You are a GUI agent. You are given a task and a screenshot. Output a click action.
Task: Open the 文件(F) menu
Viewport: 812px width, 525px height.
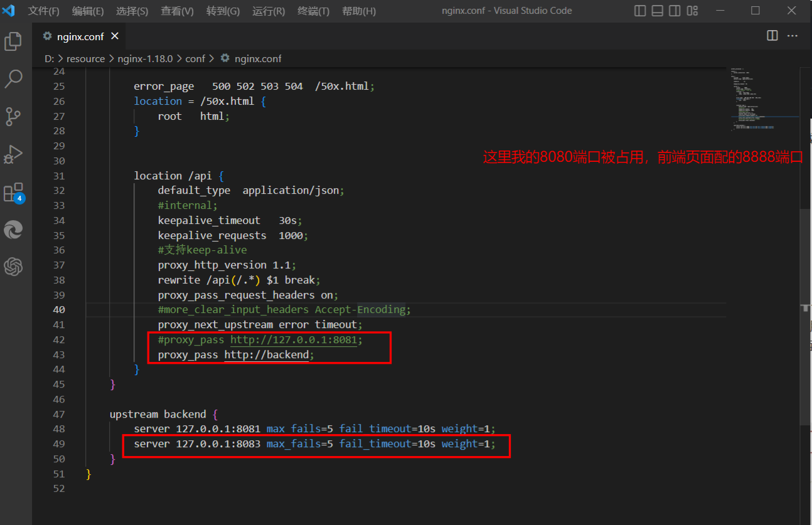(44, 11)
